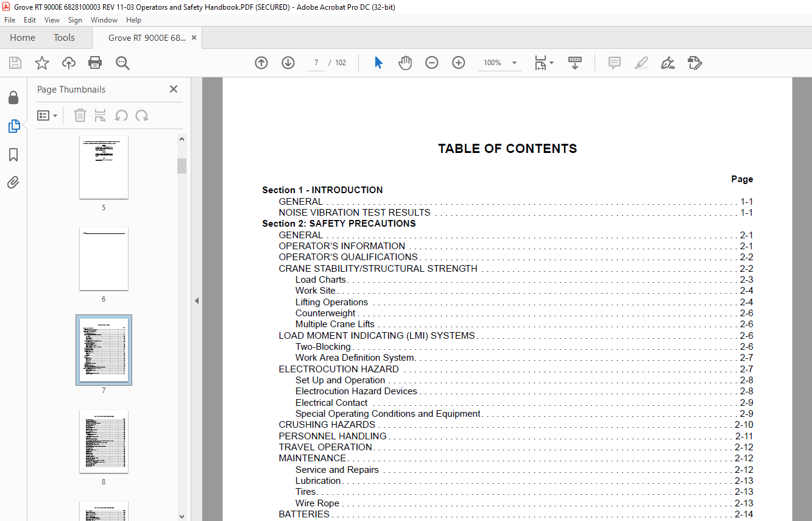The width and height of the screenshot is (812, 521).
Task: Click the upload to cloud icon
Action: (x=69, y=63)
